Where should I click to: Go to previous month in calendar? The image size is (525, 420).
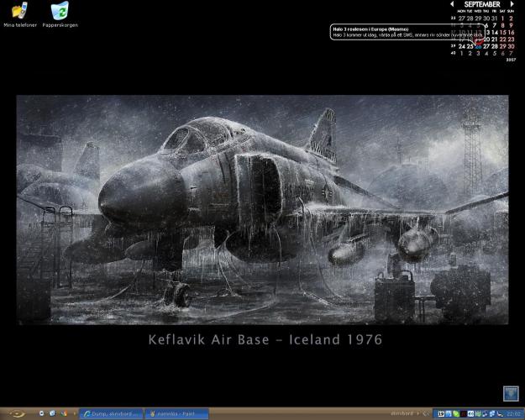(453, 4)
